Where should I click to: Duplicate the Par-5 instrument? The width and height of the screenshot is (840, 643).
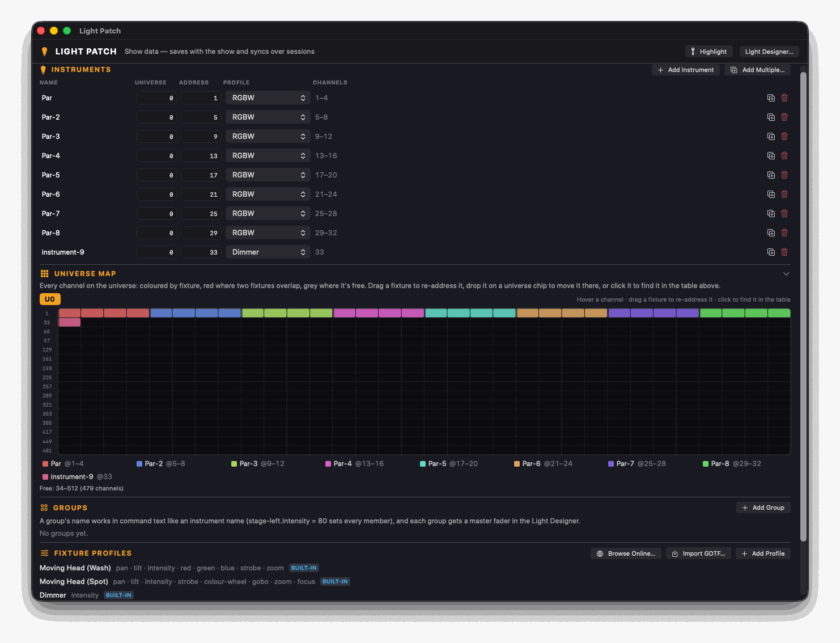771,175
